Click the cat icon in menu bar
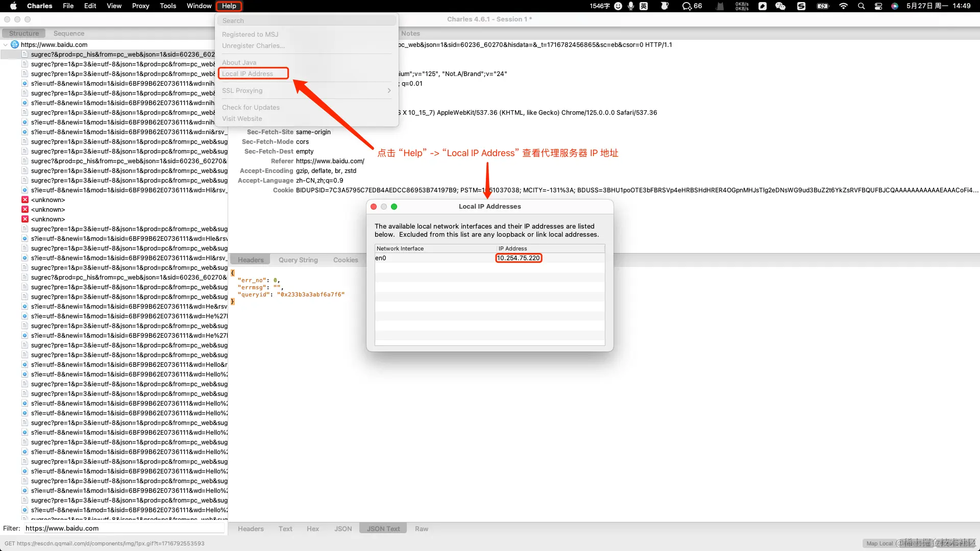Screen dimensions: 980x551 [x=720, y=6]
